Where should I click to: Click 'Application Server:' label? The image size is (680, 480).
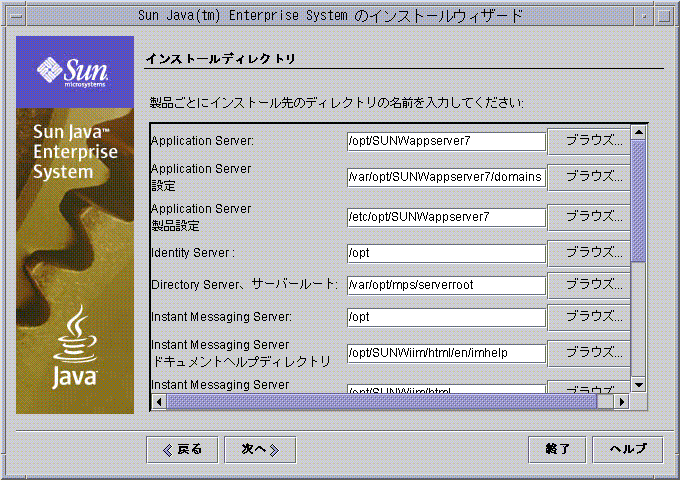tap(203, 141)
